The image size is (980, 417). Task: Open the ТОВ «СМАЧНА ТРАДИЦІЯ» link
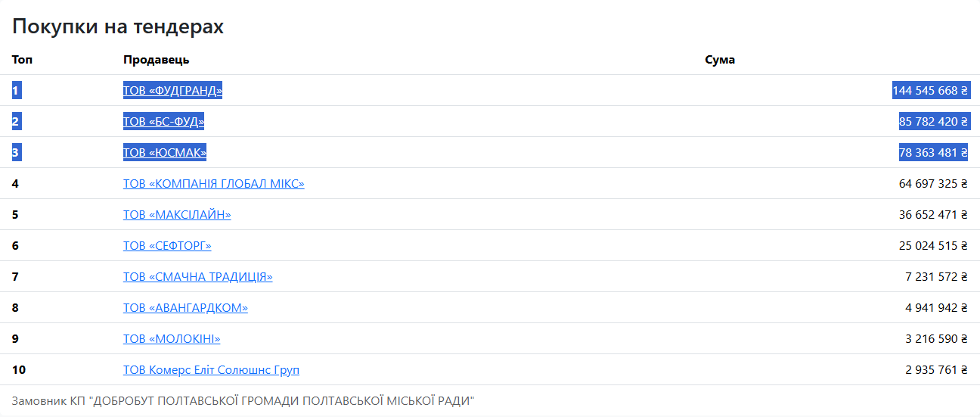(x=198, y=277)
